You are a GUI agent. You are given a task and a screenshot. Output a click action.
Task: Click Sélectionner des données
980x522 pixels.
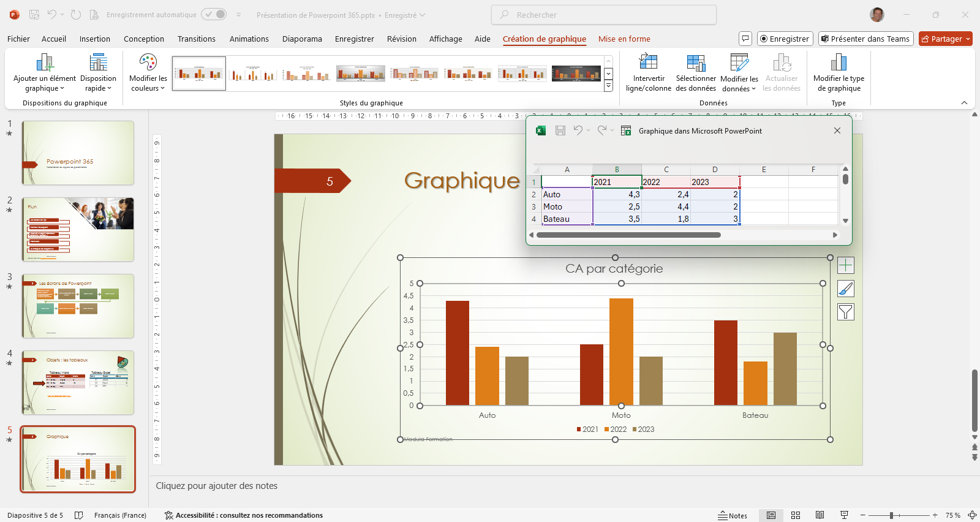click(x=696, y=73)
